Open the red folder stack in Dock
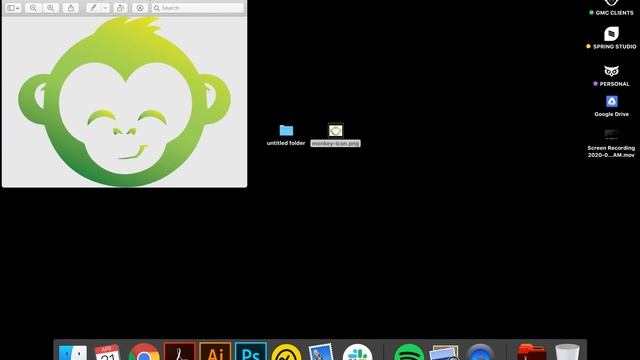Image resolution: width=640 pixels, height=360 pixels. coord(531,352)
